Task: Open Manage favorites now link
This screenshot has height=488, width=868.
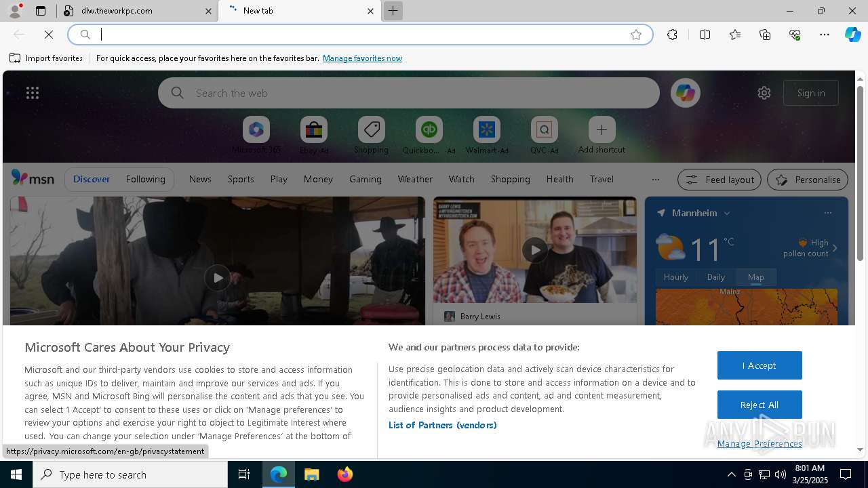Action: point(362,58)
